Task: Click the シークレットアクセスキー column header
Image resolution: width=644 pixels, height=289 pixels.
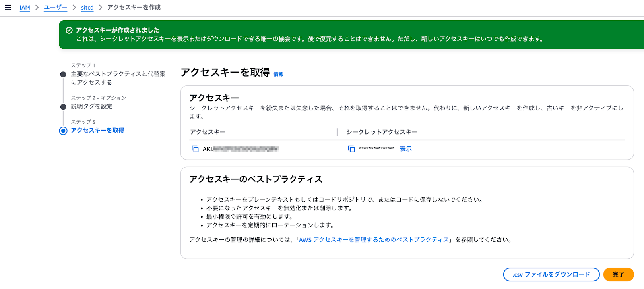Action: pos(382,132)
